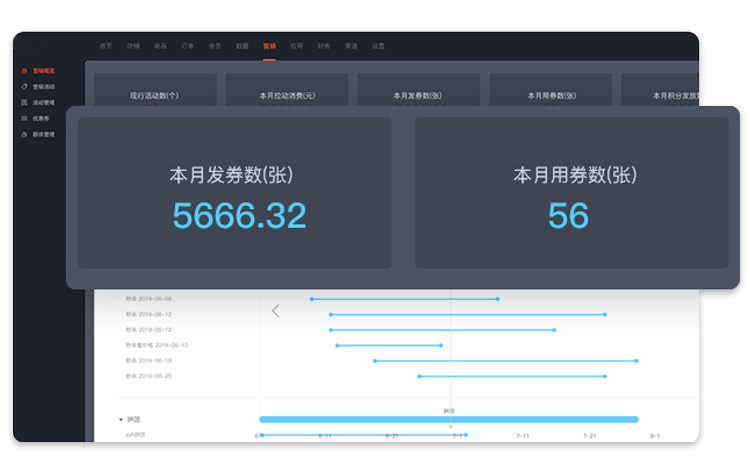The width and height of the screenshot is (750, 464).
Task: Open the 本月用券数 56 card
Action: [x=571, y=193]
